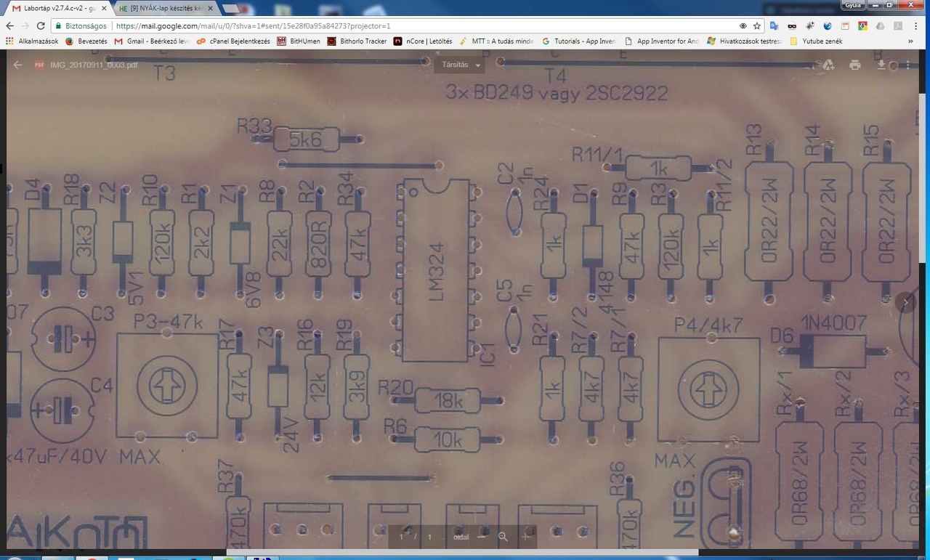Viewport: 930px width, 560px height.
Task: Click the current page number field
Action: 401,537
